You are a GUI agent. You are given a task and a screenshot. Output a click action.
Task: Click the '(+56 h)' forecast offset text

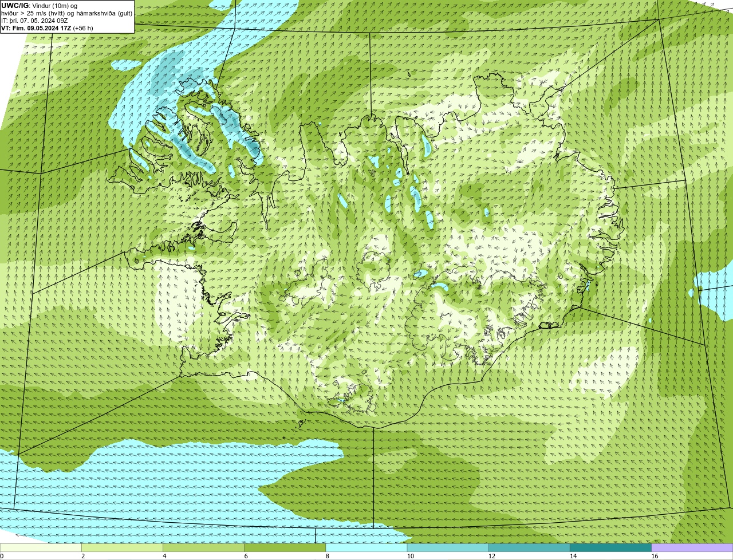[x=83, y=28]
